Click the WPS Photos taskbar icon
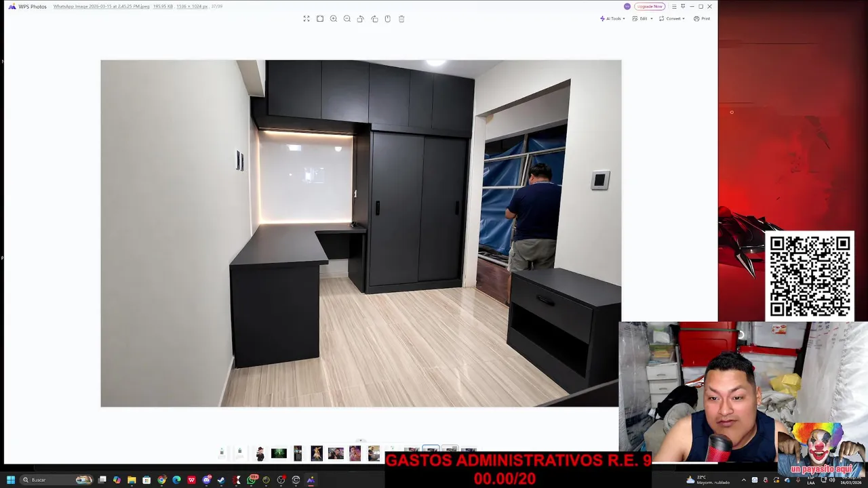 point(311,480)
